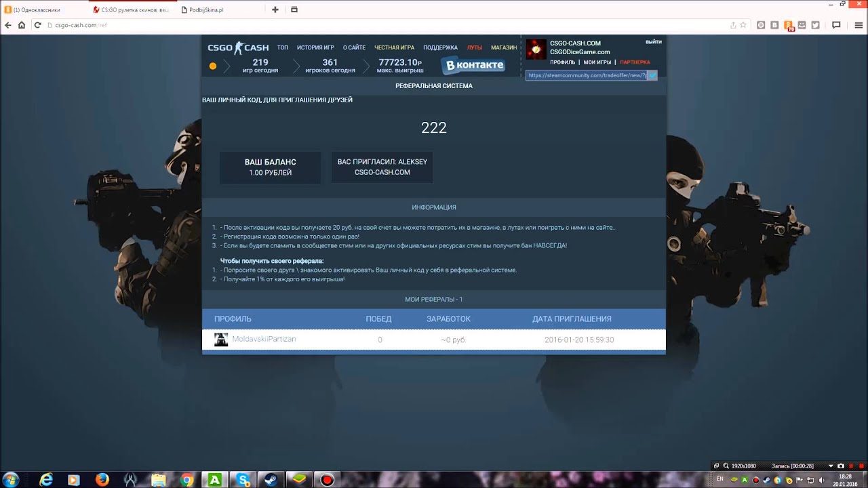
Task: Open the tab overview icon beside plus
Action: click(294, 9)
